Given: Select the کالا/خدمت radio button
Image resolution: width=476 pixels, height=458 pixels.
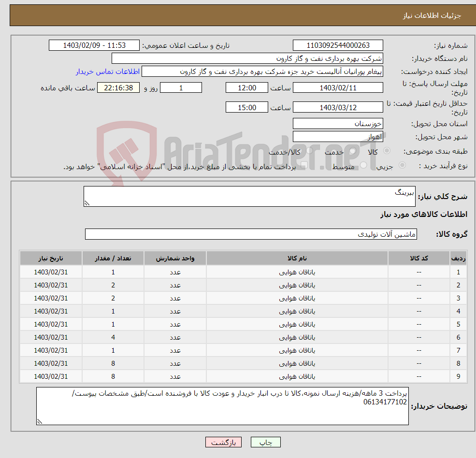Looking at the screenshot, I should point(310,151).
